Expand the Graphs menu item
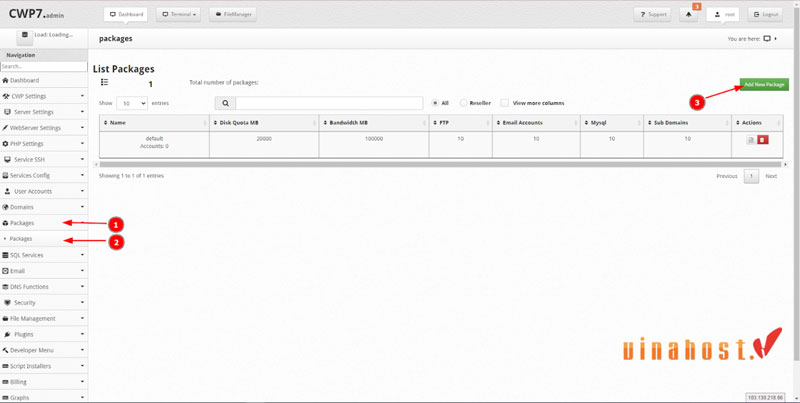Screen dimensions: 800x403 click(44, 397)
